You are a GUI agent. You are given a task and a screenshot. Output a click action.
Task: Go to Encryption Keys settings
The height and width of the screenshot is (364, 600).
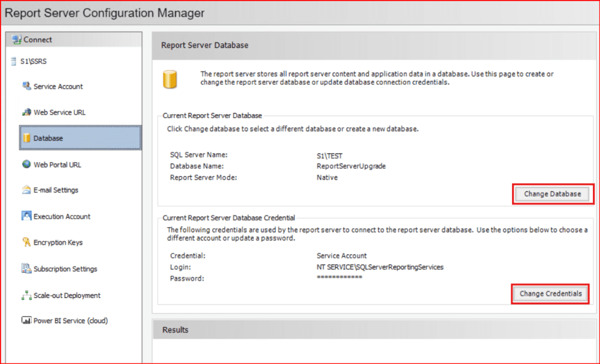58,242
